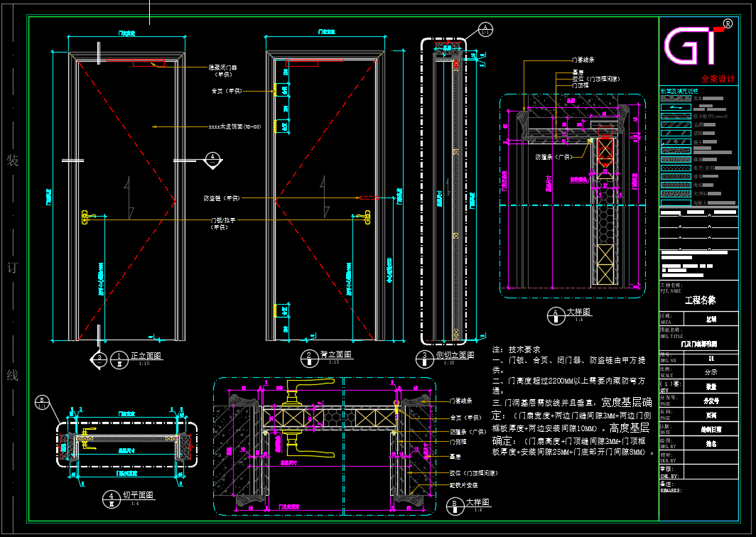Click the 侧切立面图 view title
This screenshot has height=537, width=756.
pos(453,355)
